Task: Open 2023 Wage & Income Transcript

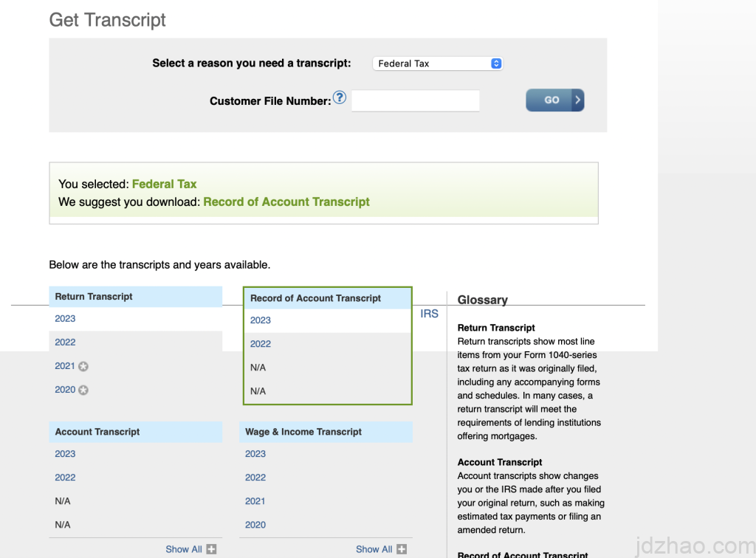Action: point(255,454)
